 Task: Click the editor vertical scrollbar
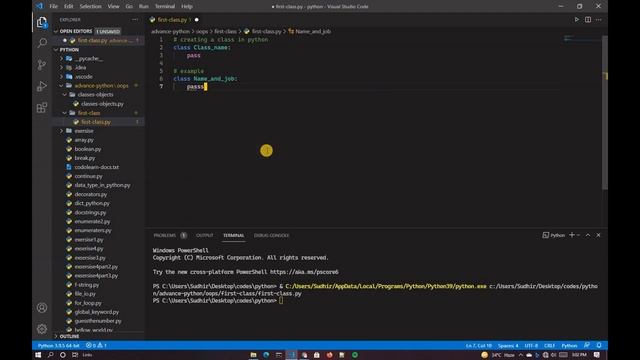tap(605, 113)
